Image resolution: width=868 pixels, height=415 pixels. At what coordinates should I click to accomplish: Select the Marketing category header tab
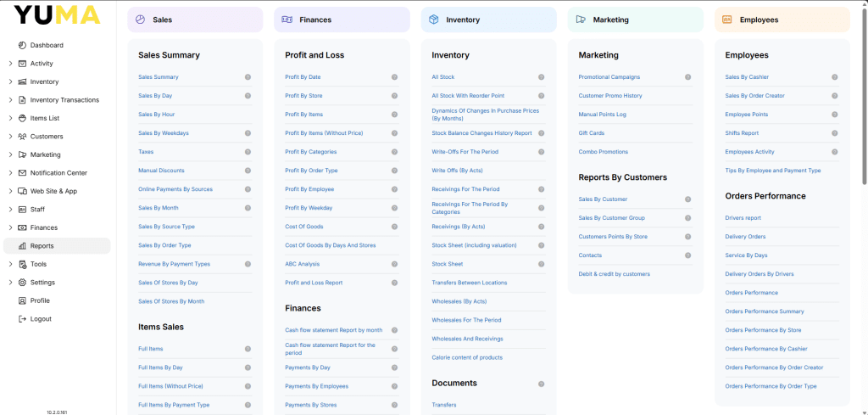[x=636, y=20]
